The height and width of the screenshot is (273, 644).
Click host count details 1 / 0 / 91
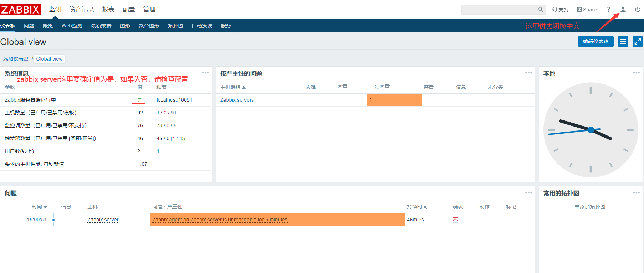point(166,113)
